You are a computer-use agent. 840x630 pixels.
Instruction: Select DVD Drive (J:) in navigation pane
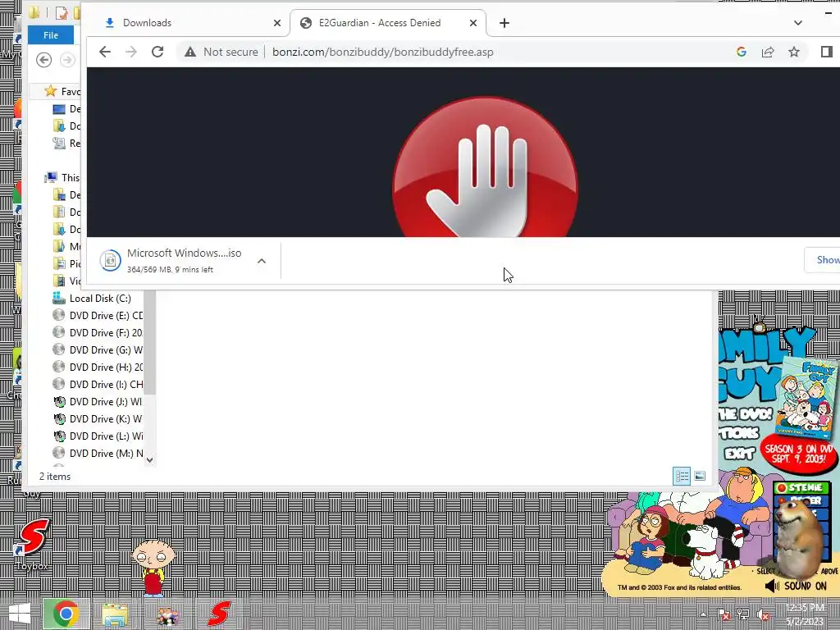[98, 401]
